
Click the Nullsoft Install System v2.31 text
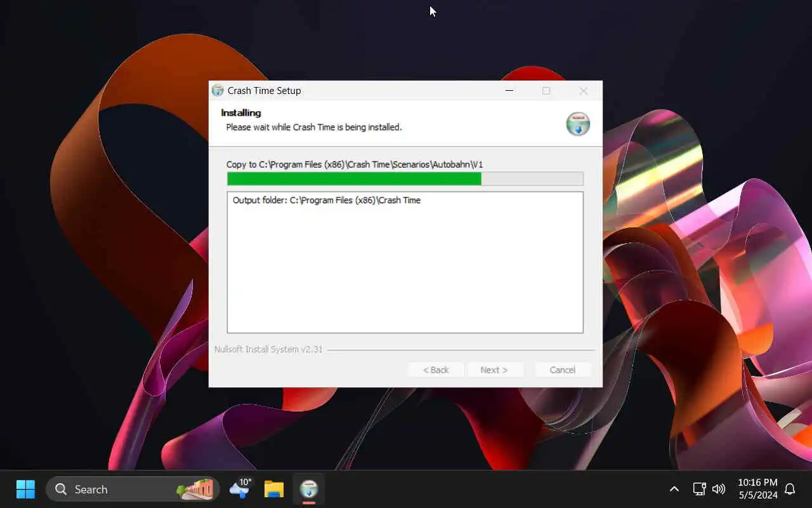coord(268,349)
